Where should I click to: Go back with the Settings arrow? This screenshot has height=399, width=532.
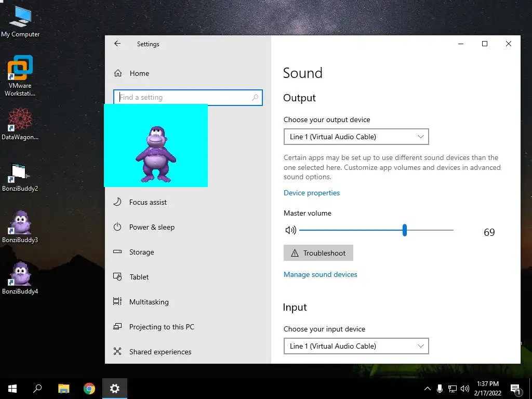117,44
